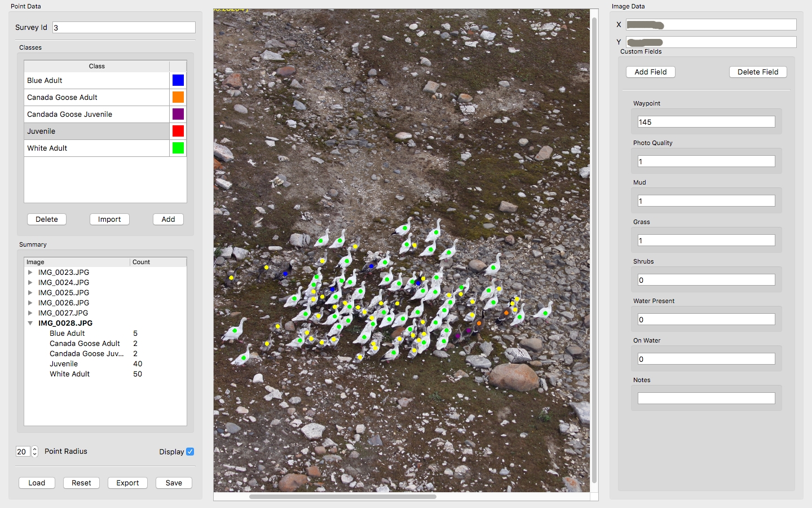Click the Water Present input field
Screen dimensions: 812x508
pyautogui.click(x=707, y=319)
